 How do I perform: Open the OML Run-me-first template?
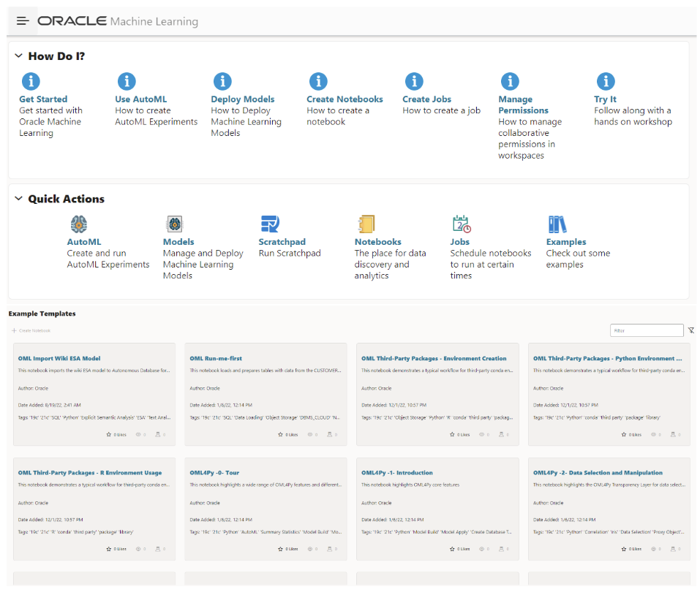pyautogui.click(x=216, y=358)
